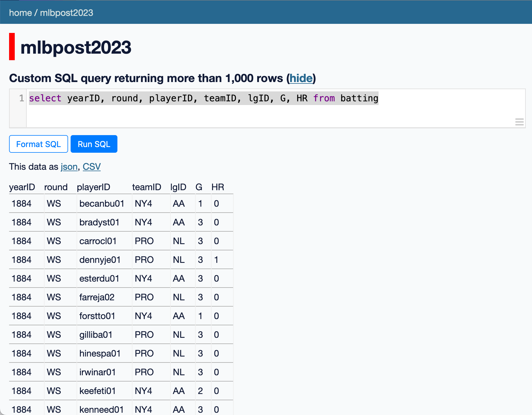Click line number 1 in editor gutter

point(22,98)
